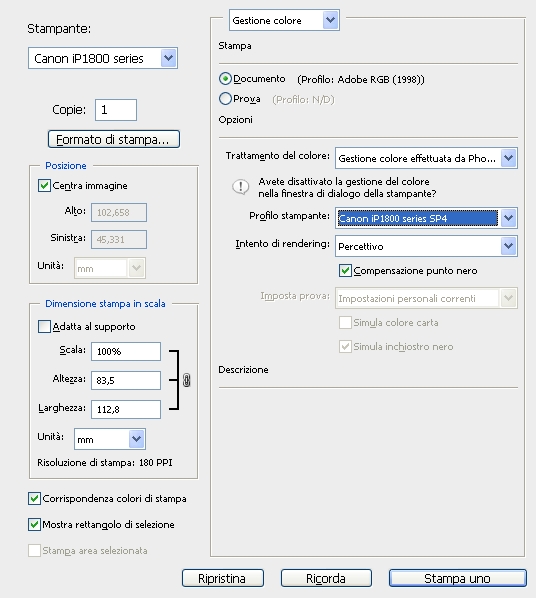The height and width of the screenshot is (598, 536).
Task: Toggle Compensazione punto nero checkbox
Action: (x=345, y=271)
